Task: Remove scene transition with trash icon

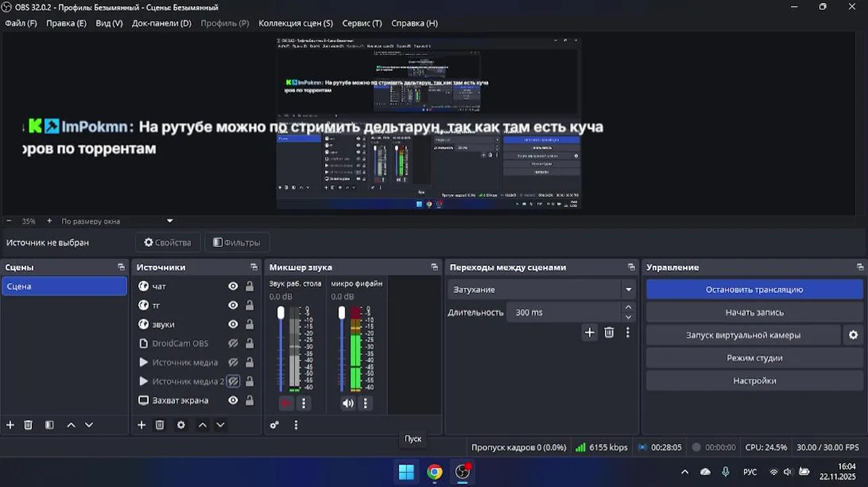Action: coord(609,332)
